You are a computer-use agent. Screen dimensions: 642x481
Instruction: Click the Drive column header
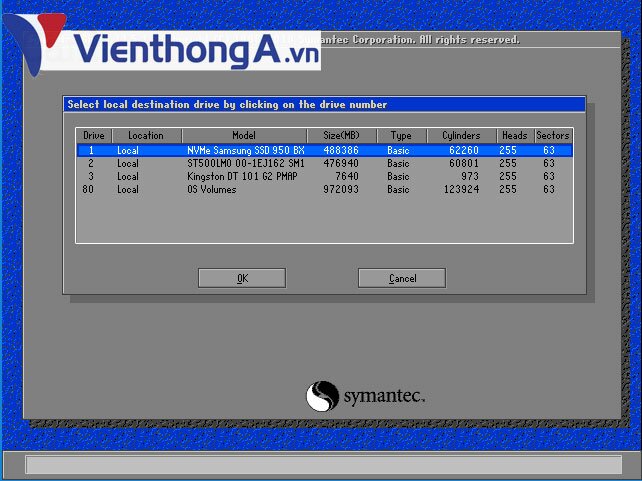(94, 135)
